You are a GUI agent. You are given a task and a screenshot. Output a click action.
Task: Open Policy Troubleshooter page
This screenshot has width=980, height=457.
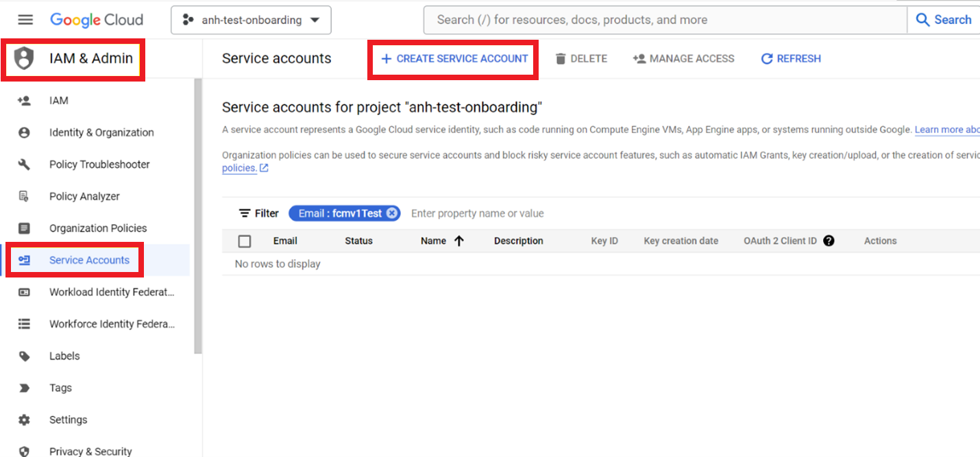coord(99,164)
